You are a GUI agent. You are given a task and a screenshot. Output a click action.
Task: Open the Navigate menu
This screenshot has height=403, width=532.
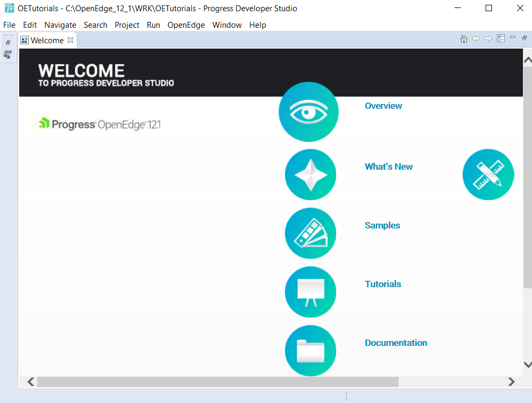pyautogui.click(x=60, y=25)
